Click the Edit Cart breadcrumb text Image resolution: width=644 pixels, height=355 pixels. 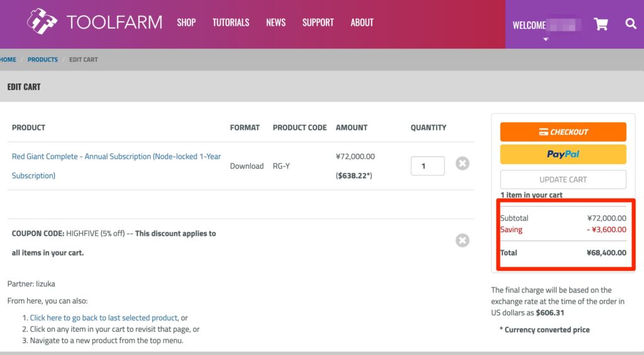point(84,60)
